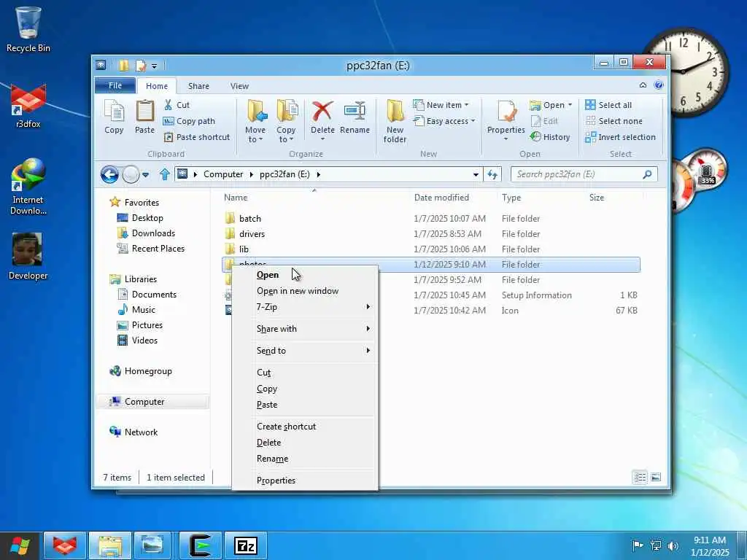Open Internet Download Manager desktop shortcut
Image resolution: width=747 pixels, height=560 pixels.
28,187
